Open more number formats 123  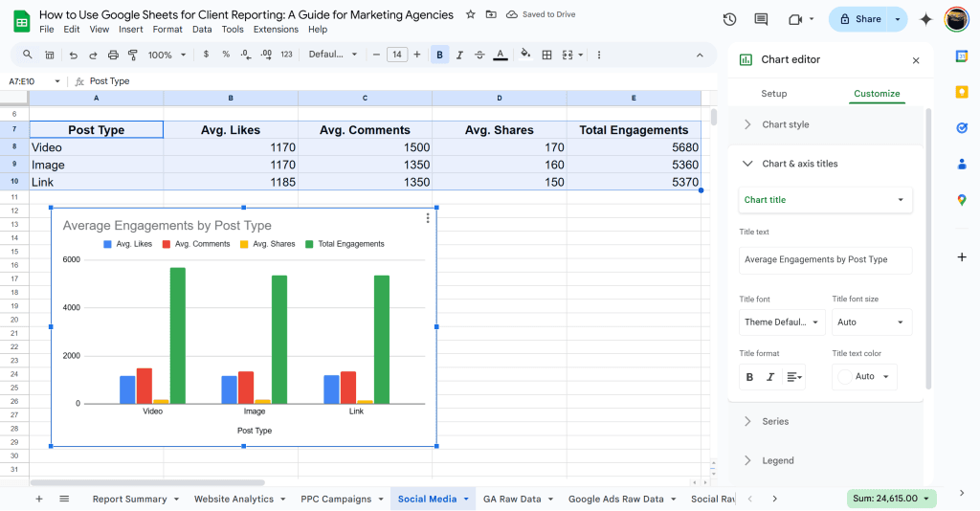point(286,55)
